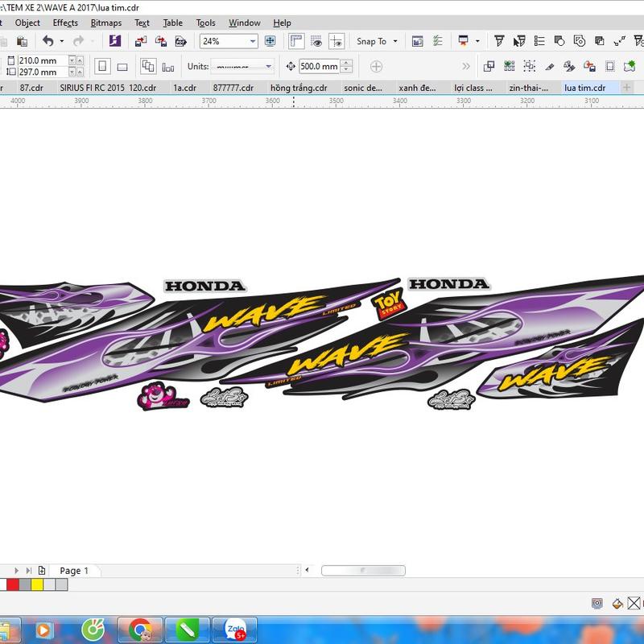
Task: Open page height 297.0 mm dropdown arrow
Action: tap(72, 72)
